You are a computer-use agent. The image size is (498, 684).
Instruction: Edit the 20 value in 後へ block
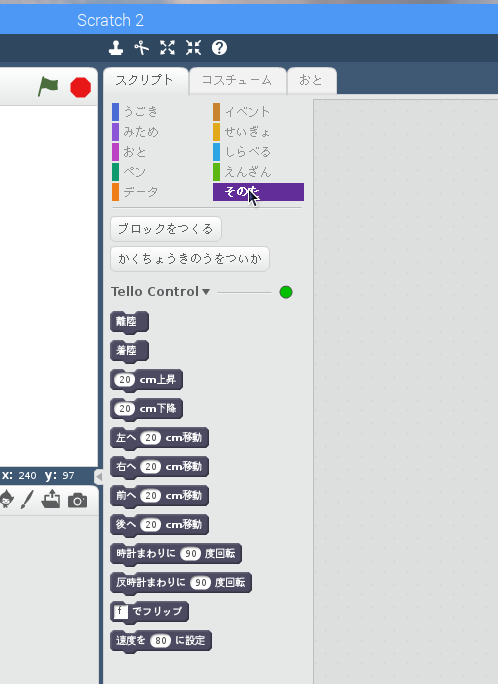[151, 524]
